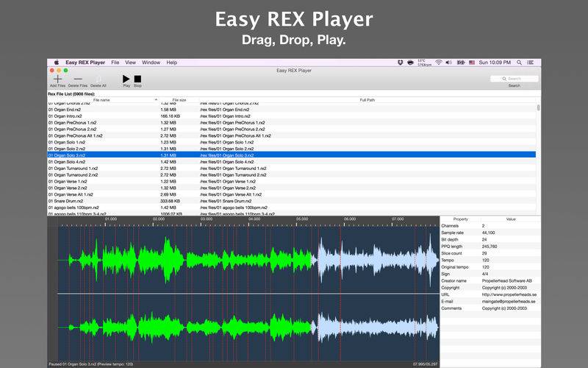Image resolution: width=588 pixels, height=368 pixels.
Task: Click the menu bar clock Sun 10:09 PM
Action: coord(495,63)
